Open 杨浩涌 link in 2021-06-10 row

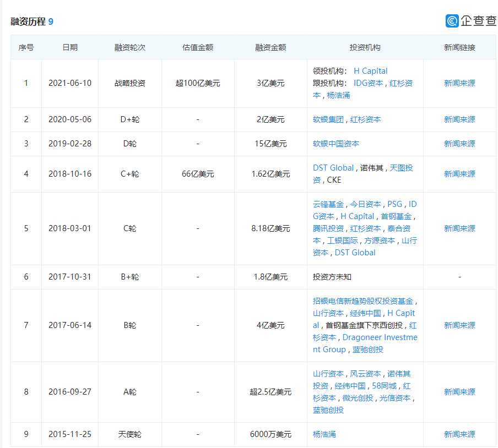(339, 95)
